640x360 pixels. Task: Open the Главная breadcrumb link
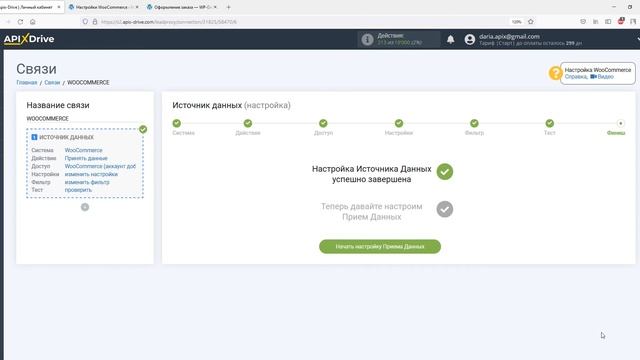pyautogui.click(x=27, y=82)
